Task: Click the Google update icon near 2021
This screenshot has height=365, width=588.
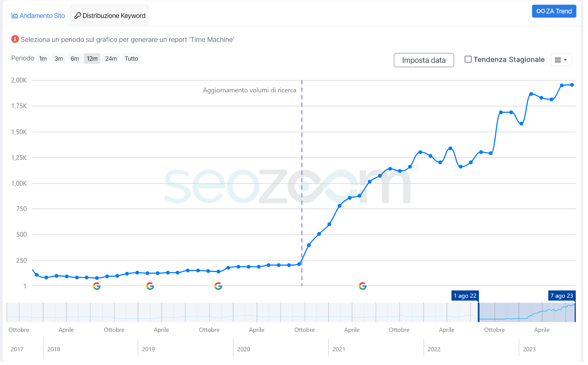Action: click(x=363, y=286)
